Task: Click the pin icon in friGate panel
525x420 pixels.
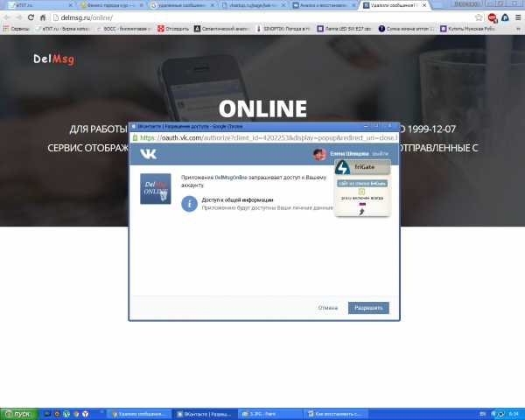Action: [361, 212]
